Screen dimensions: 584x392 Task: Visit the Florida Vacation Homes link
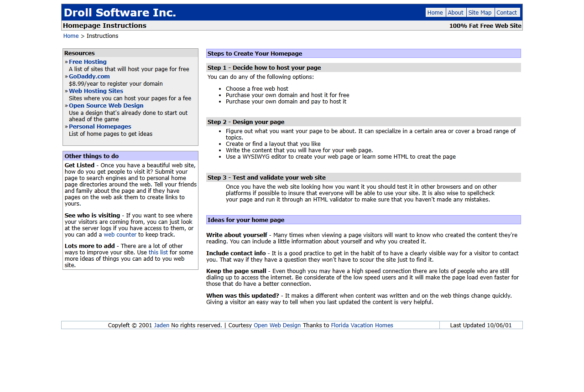click(362, 325)
